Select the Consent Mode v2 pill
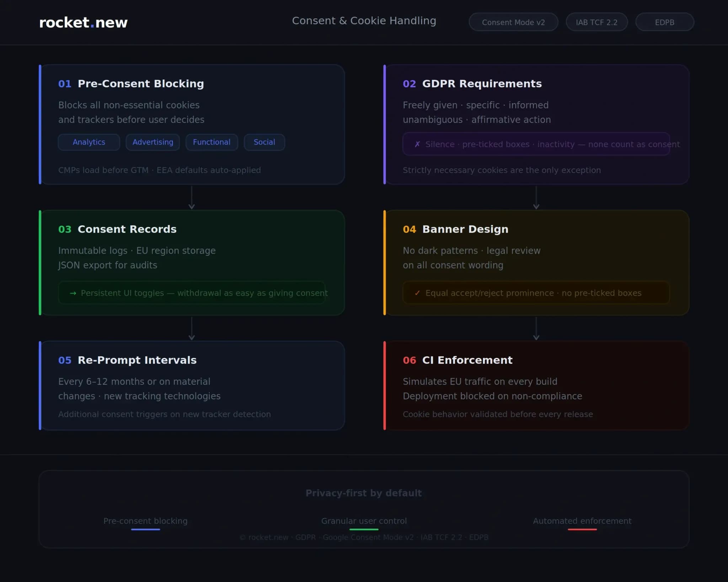Image resolution: width=728 pixels, height=582 pixels. point(513,22)
